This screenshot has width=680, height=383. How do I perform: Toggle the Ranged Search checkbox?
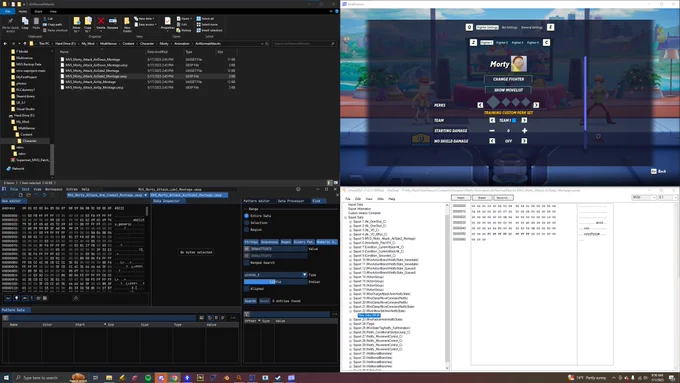pos(246,262)
